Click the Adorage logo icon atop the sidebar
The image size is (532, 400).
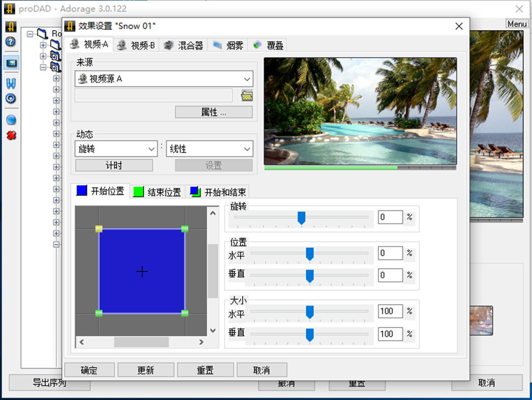click(x=11, y=26)
